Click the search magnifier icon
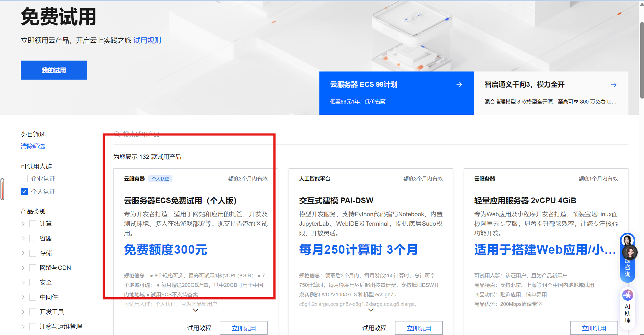The height and width of the screenshot is (335, 644). click(117, 134)
